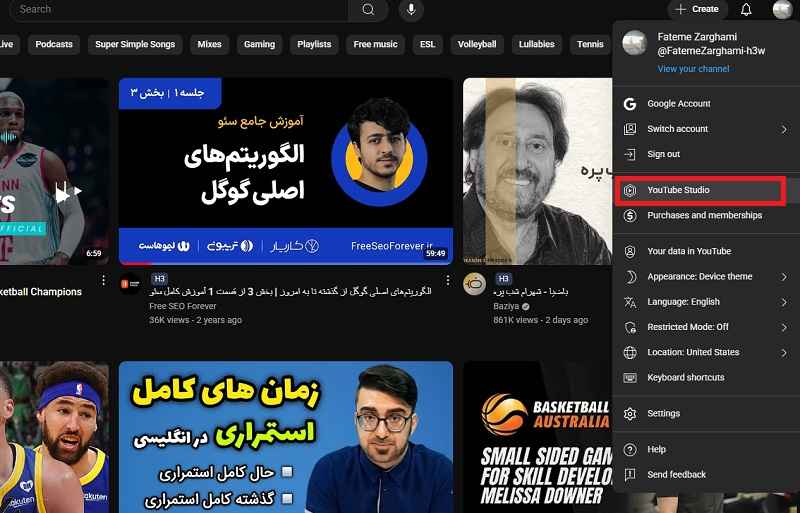Click the Google Account G icon

pos(630,104)
